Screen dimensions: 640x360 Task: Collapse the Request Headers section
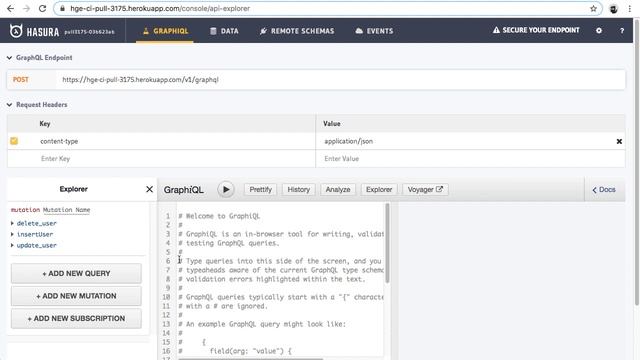click(x=9, y=105)
